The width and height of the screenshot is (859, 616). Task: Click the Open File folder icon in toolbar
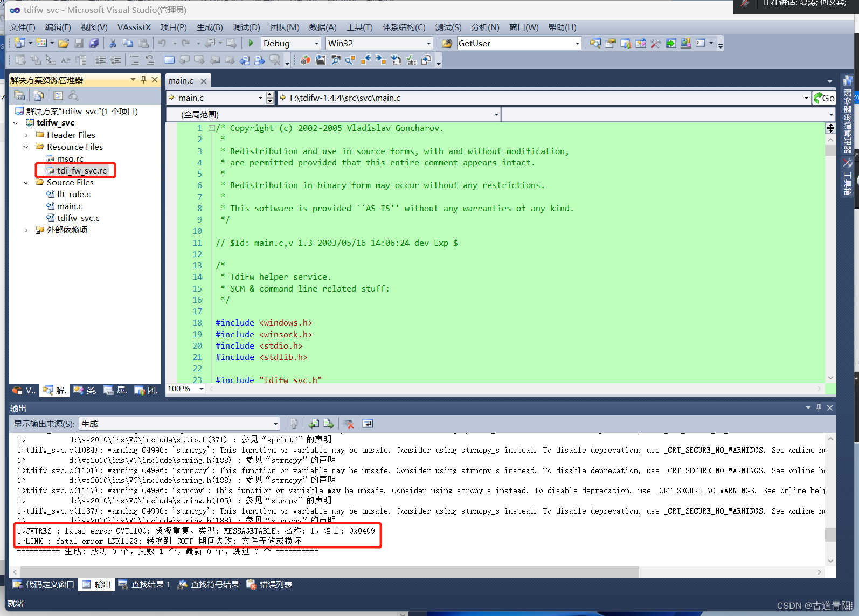pyautogui.click(x=64, y=43)
